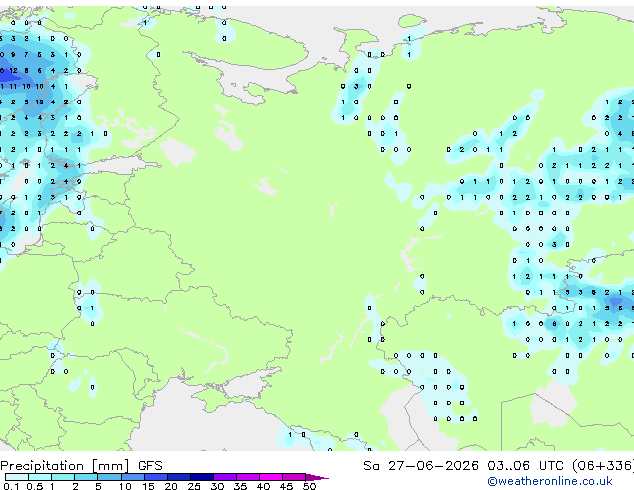Click the '11' precipitation value on the map
This screenshot has height=490, width=634.
tap(13, 86)
